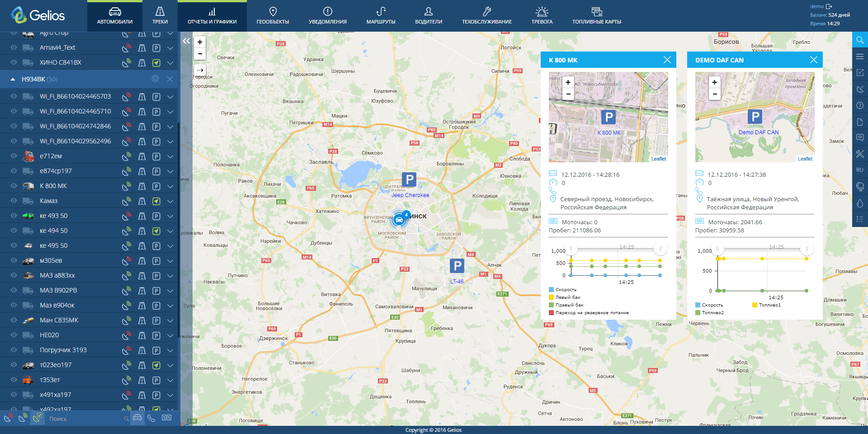Click track road icon for К 800 МК
The height and width of the screenshot is (434, 868).
click(142, 186)
